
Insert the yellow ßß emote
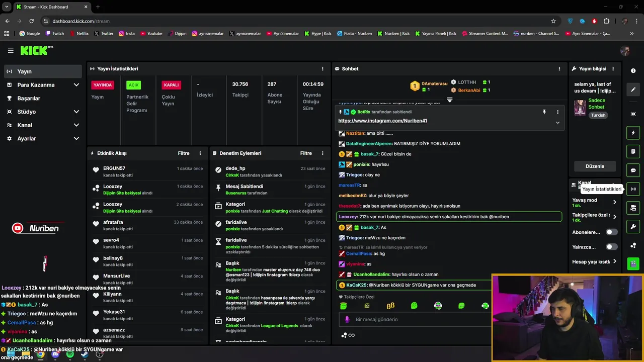tap(390, 306)
